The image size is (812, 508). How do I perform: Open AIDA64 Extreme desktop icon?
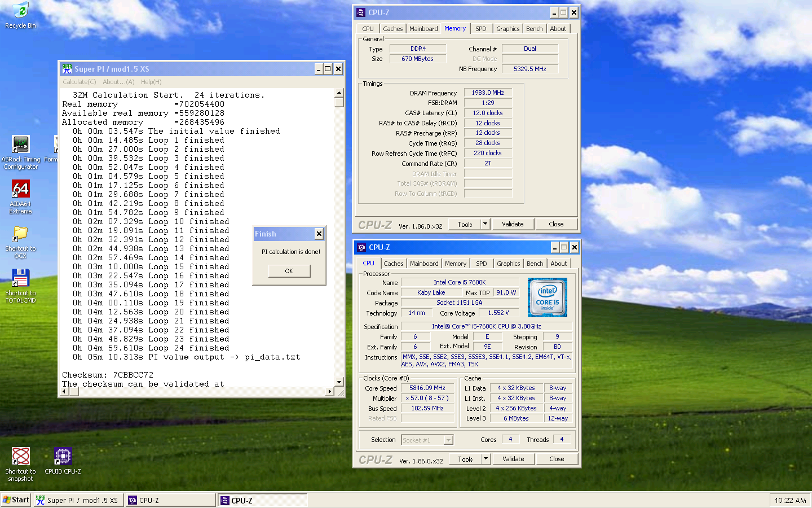(20, 196)
